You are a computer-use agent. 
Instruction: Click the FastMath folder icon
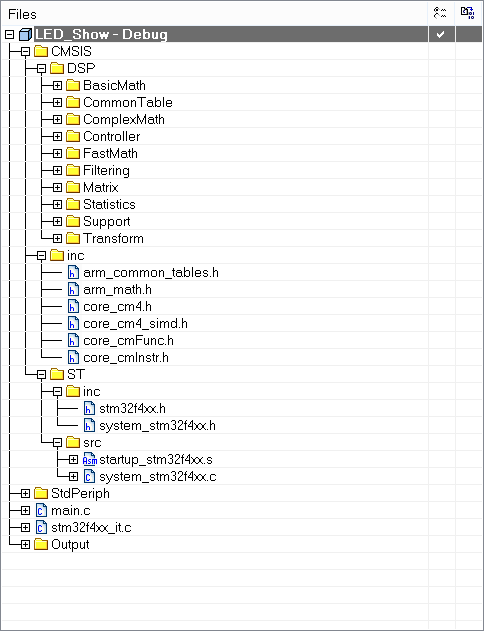pyautogui.click(x=73, y=153)
